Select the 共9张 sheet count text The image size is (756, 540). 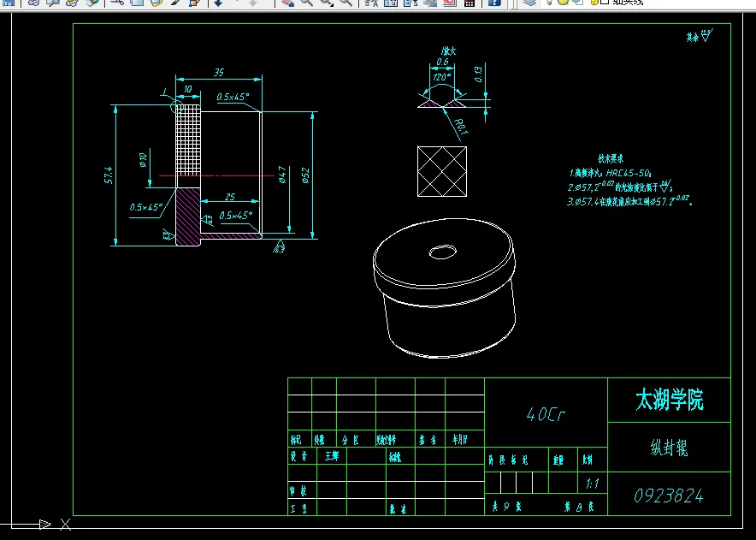(x=506, y=507)
